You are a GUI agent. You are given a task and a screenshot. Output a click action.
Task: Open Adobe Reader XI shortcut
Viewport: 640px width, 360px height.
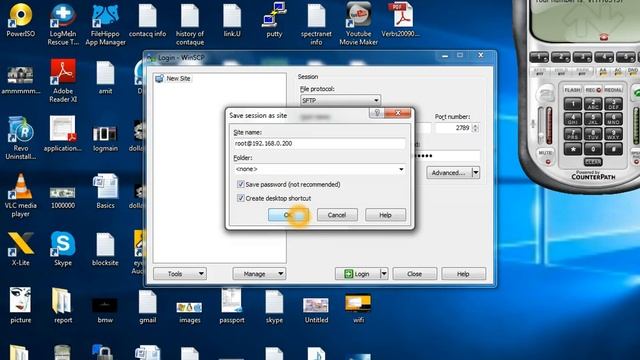point(63,81)
